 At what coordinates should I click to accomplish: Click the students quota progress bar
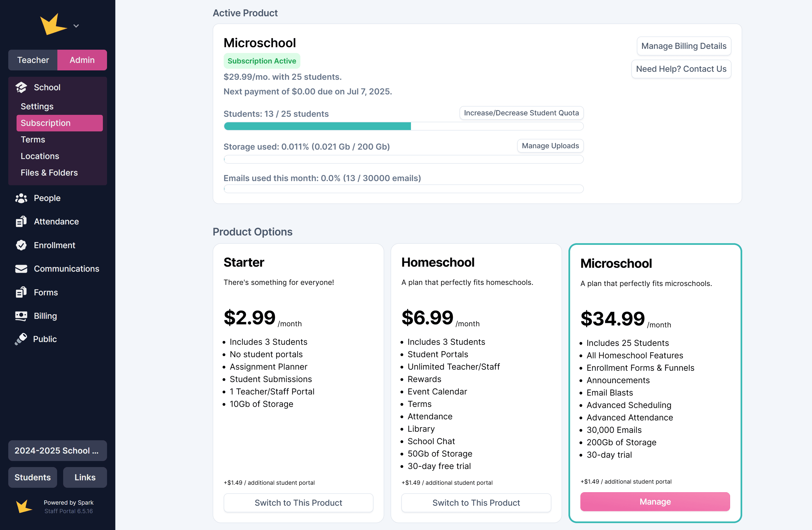pos(403,126)
